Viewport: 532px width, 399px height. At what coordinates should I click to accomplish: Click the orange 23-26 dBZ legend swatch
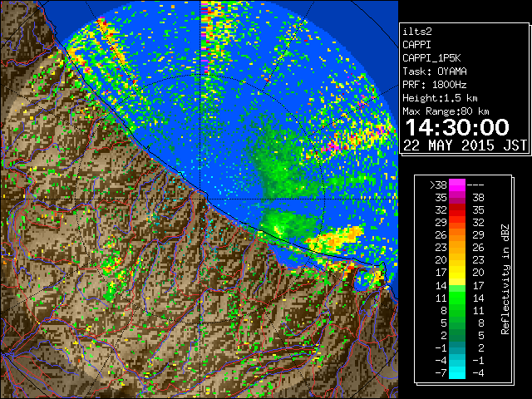click(x=457, y=248)
